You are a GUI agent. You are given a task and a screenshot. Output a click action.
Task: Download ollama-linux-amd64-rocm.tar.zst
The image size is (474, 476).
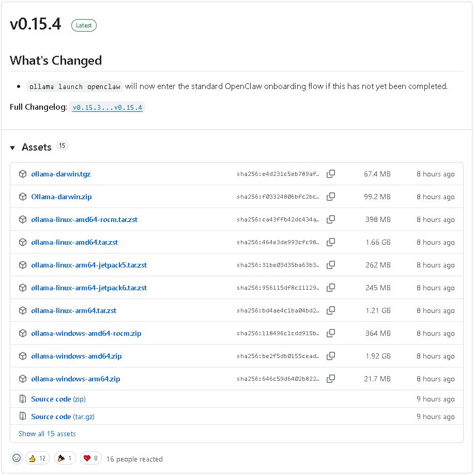pyautogui.click(x=84, y=219)
